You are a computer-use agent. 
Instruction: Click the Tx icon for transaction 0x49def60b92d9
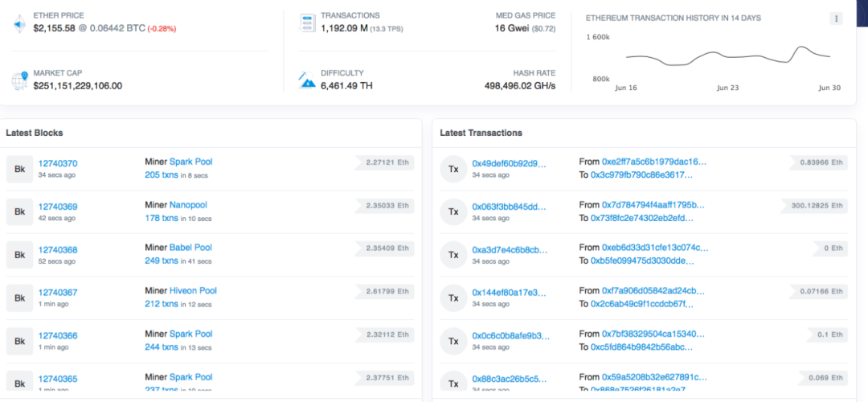453,169
